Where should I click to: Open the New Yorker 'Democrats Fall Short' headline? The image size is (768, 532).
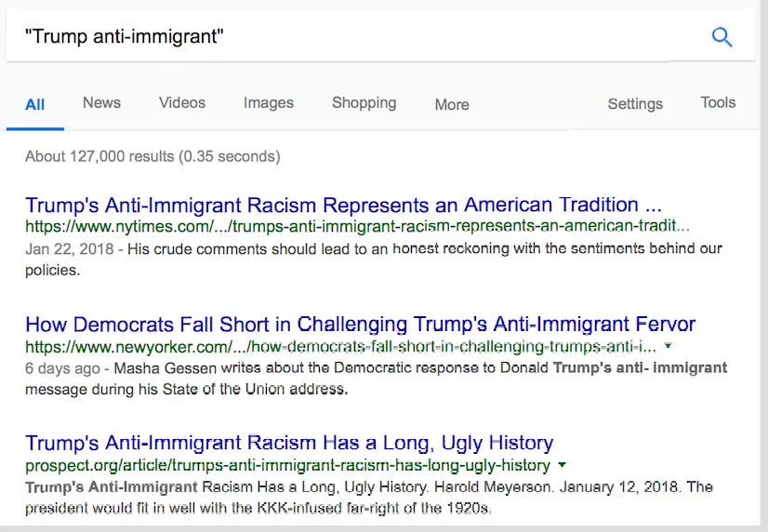(360, 325)
